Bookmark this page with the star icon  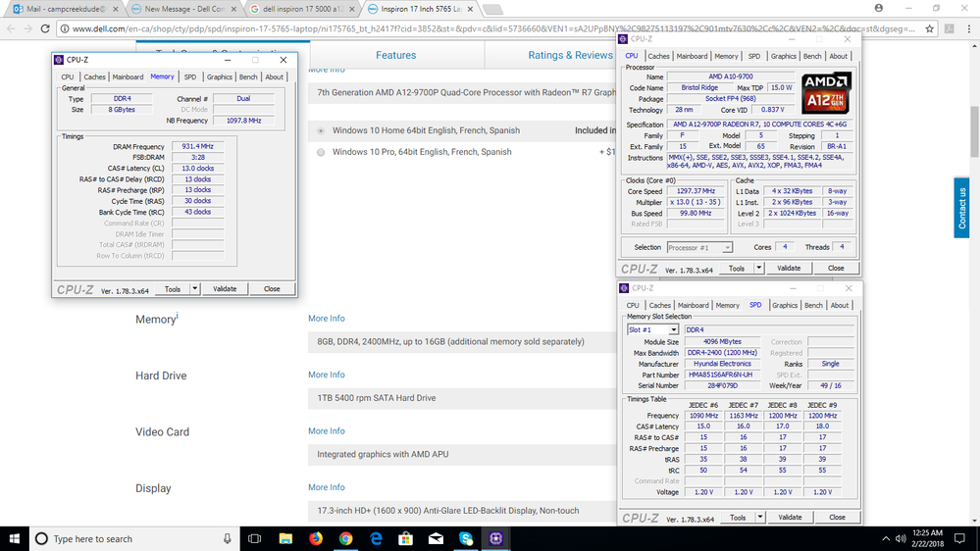(x=929, y=28)
